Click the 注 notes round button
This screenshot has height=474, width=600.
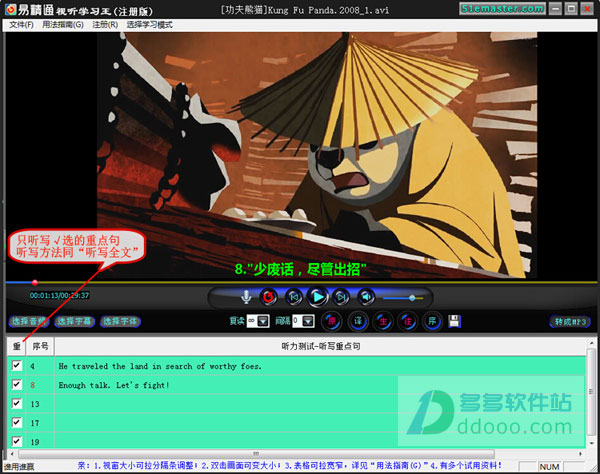(408, 321)
